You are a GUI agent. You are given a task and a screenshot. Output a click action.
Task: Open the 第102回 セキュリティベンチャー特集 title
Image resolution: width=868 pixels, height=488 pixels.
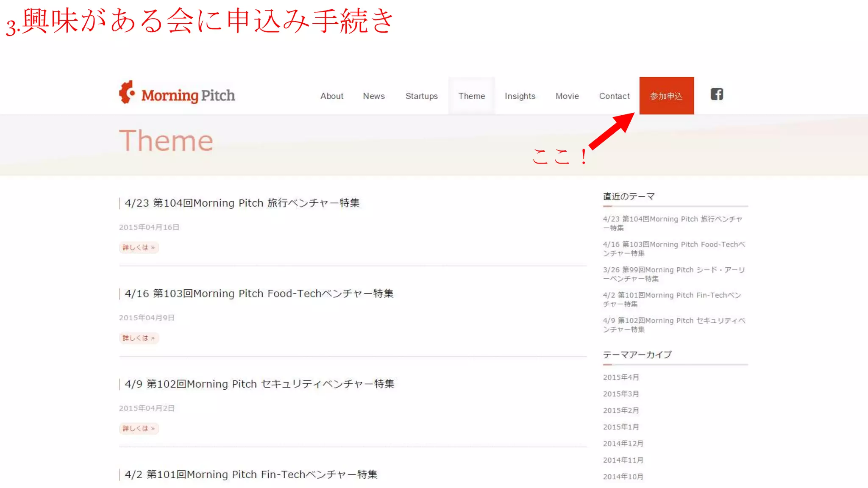click(259, 384)
